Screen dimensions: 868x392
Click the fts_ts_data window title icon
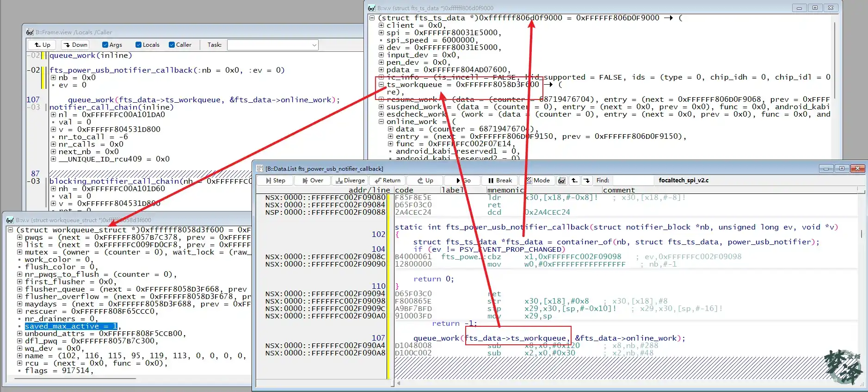(x=371, y=8)
